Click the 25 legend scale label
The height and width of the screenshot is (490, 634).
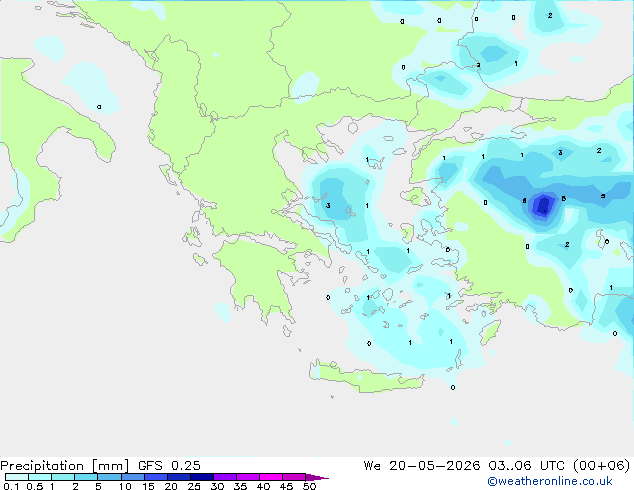click(x=194, y=486)
